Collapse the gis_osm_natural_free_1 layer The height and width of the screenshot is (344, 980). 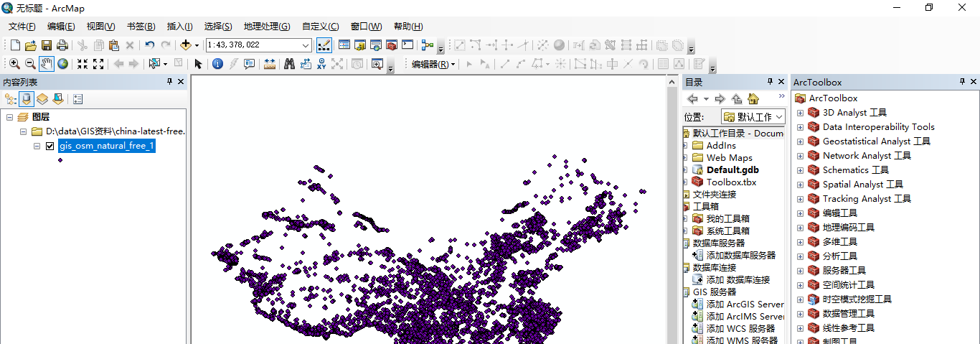coord(37,146)
